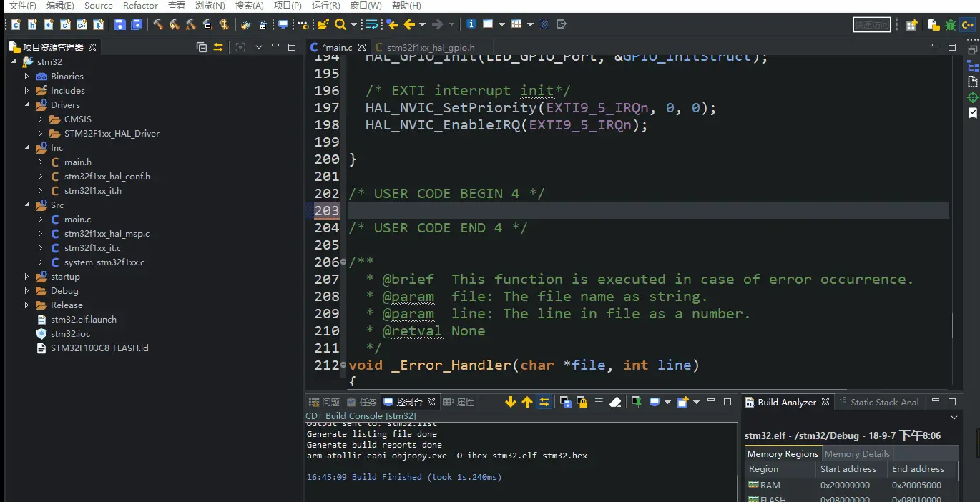Expand the Binaries tree node
The width and height of the screenshot is (980, 502).
click(x=27, y=76)
